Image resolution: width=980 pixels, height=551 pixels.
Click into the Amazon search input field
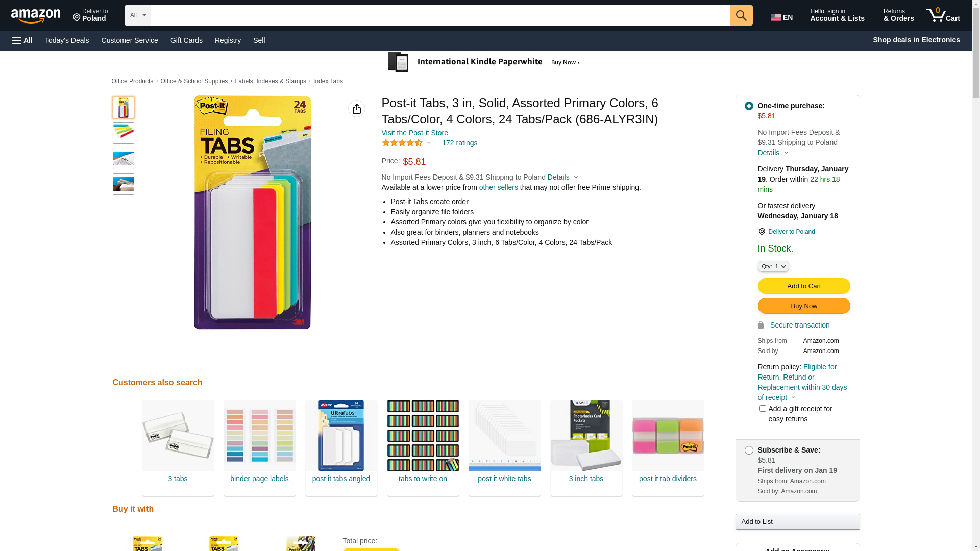click(440, 15)
